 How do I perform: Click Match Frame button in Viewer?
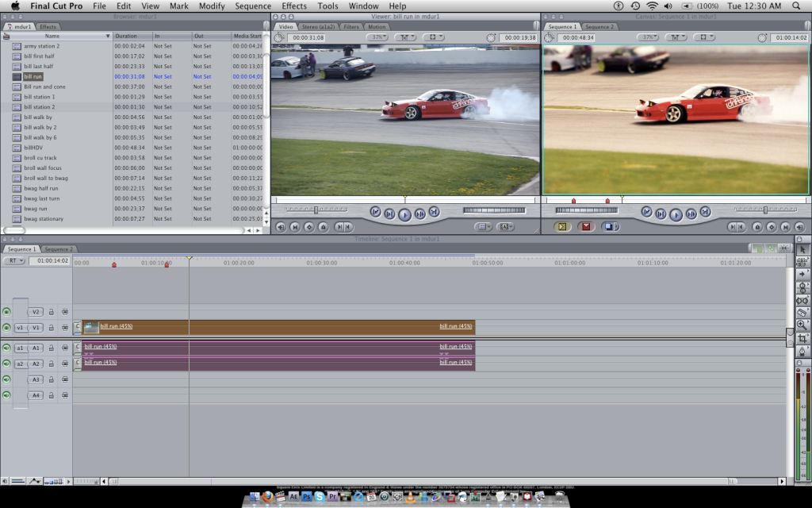[x=281, y=226]
